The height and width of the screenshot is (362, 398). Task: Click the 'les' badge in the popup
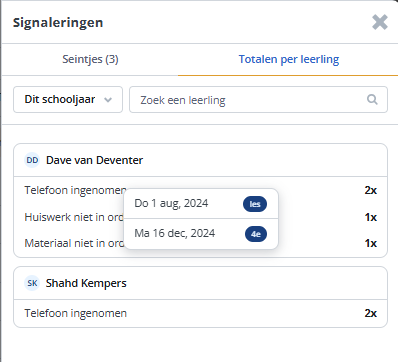pos(255,204)
